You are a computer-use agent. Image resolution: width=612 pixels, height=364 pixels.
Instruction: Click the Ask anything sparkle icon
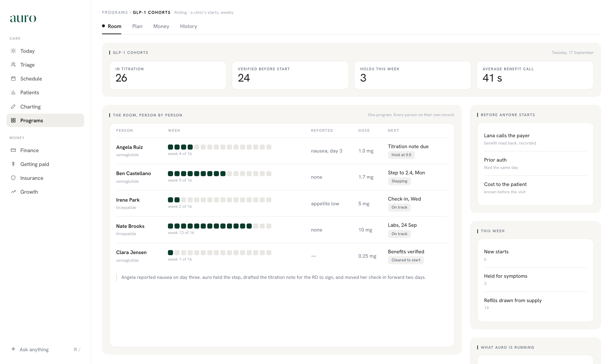(13, 349)
